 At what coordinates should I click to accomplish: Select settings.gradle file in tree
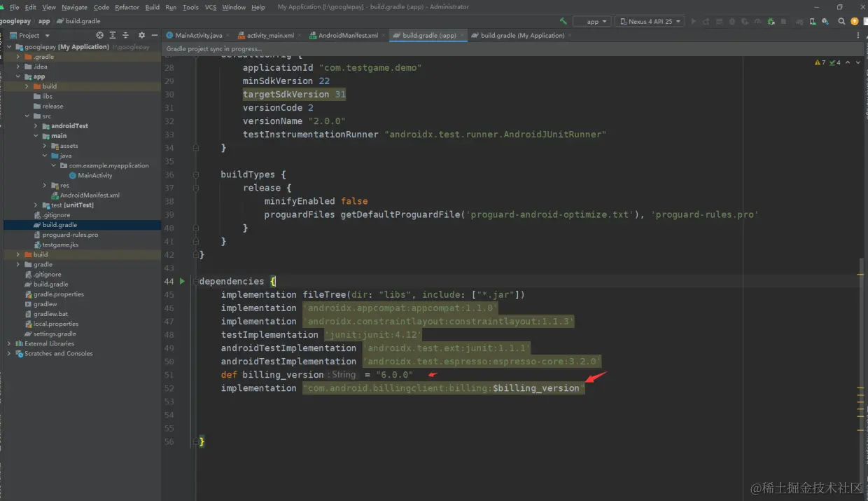[x=55, y=334]
